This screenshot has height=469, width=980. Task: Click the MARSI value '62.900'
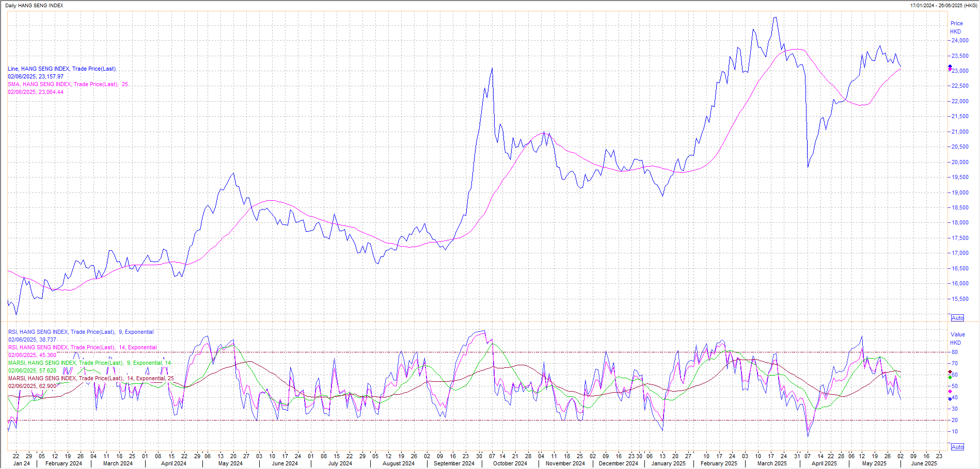point(48,386)
